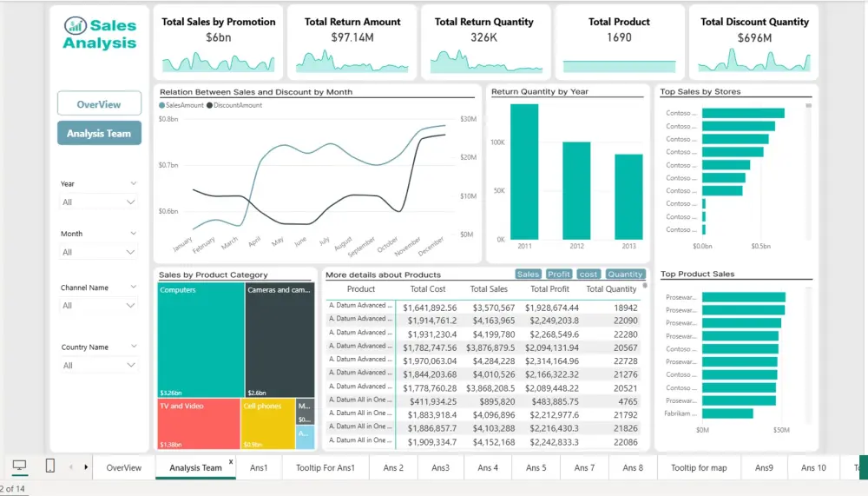Open the Ans 4 page tab
The width and height of the screenshot is (868, 496).
coord(488,467)
